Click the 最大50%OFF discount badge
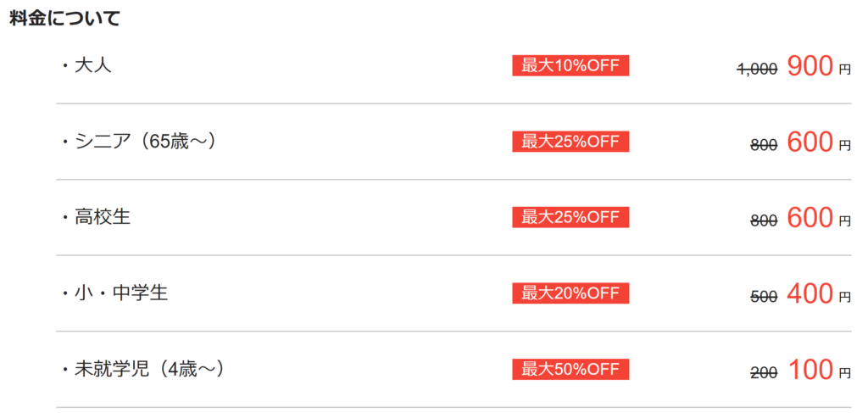 570,370
